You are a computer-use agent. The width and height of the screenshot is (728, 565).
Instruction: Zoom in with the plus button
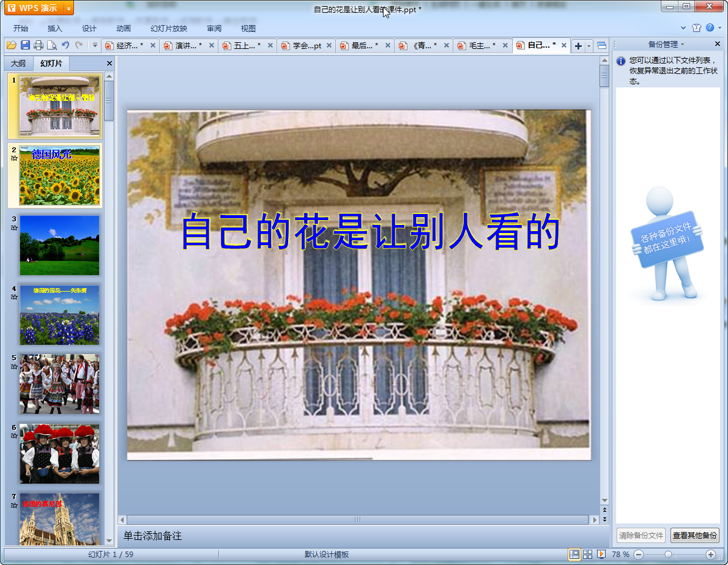coord(711,555)
